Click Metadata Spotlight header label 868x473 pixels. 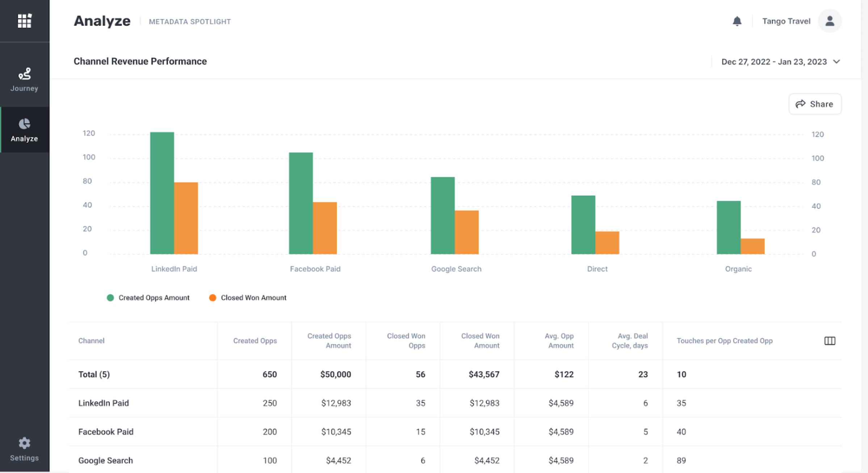point(190,22)
